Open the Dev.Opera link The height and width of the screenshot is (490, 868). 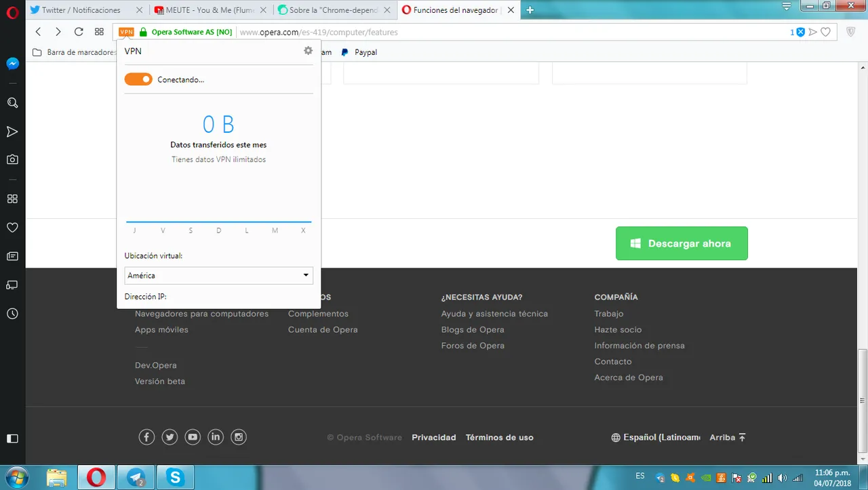pyautogui.click(x=155, y=365)
